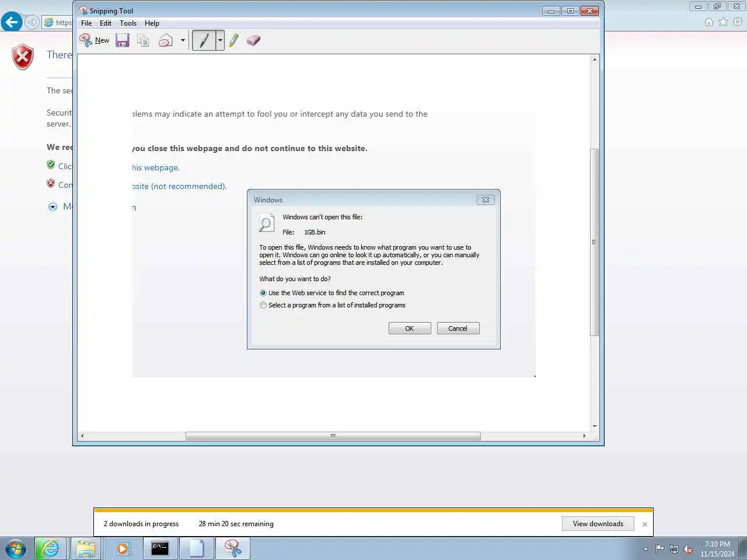Screen dimensions: 747x560
Task: Click the muted volume tray icon
Action: tap(688, 549)
